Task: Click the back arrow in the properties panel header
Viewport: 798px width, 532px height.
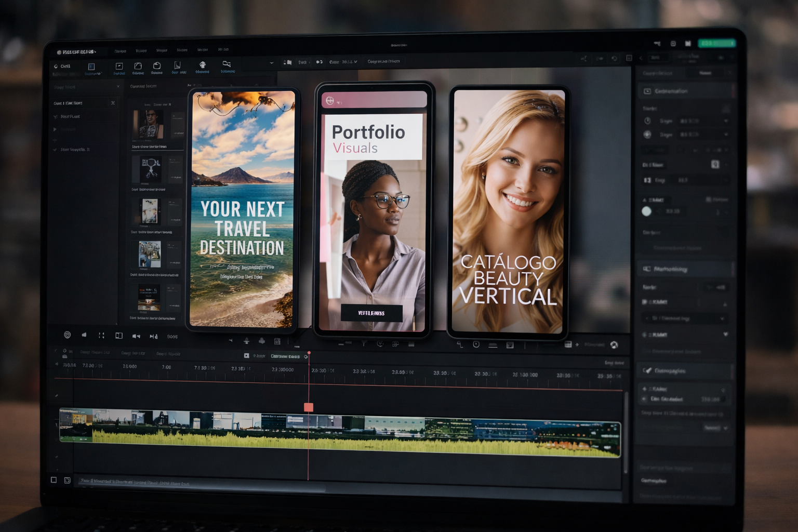Action: (641, 58)
